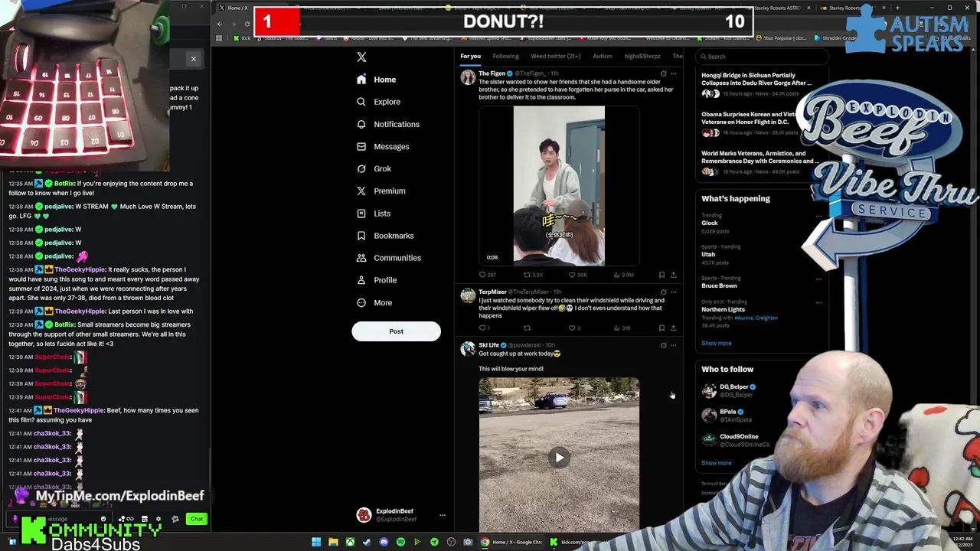Go back in the browser
This screenshot has width=980, height=551.
coord(220,24)
